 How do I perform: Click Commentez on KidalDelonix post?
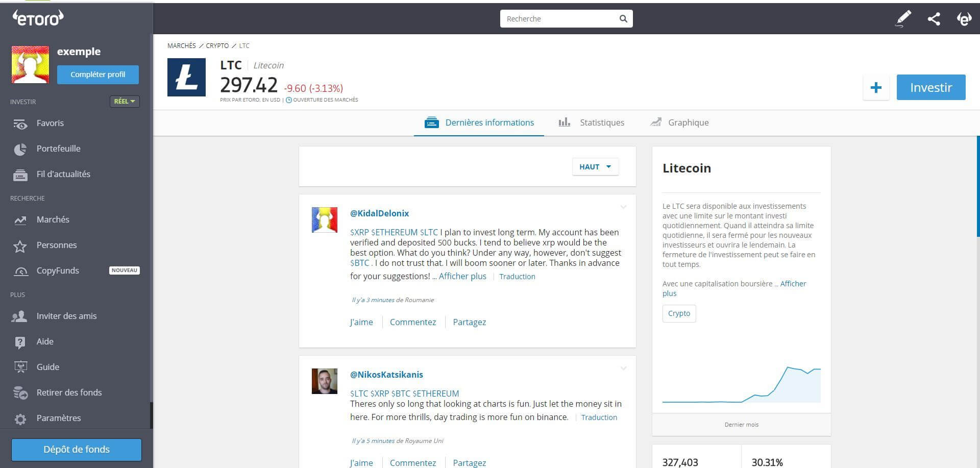[x=413, y=322]
